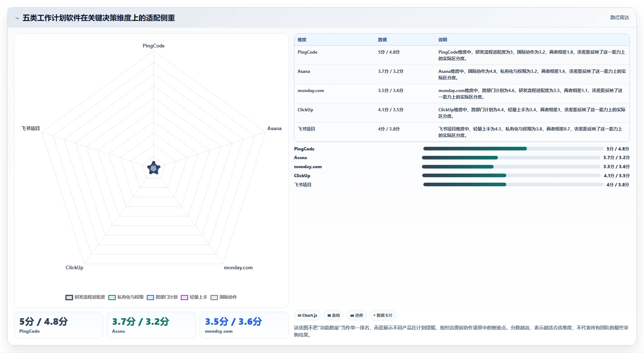This screenshot has width=644, height=353.
Task: Click the 路径雷达 label in header
Action: (619, 17)
